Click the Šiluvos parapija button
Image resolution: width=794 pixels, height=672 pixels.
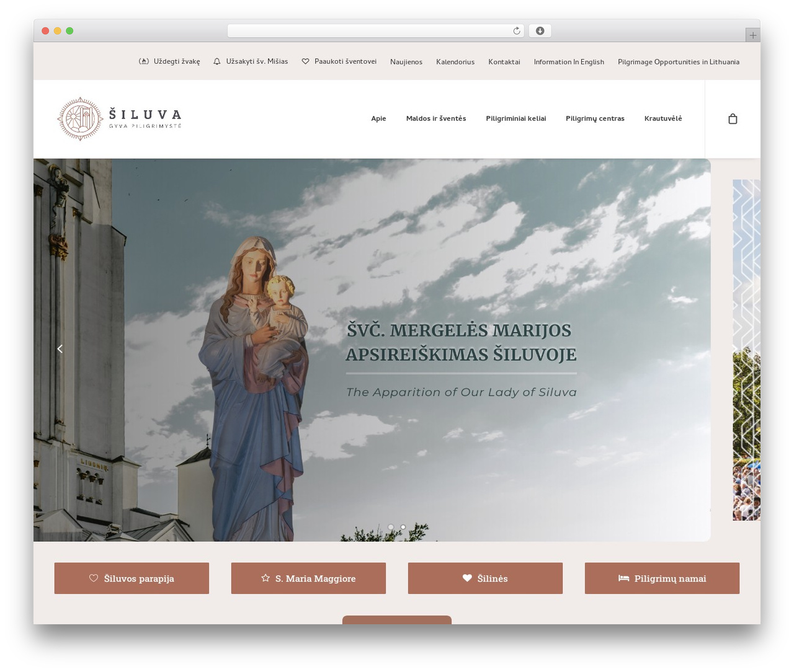click(x=132, y=578)
